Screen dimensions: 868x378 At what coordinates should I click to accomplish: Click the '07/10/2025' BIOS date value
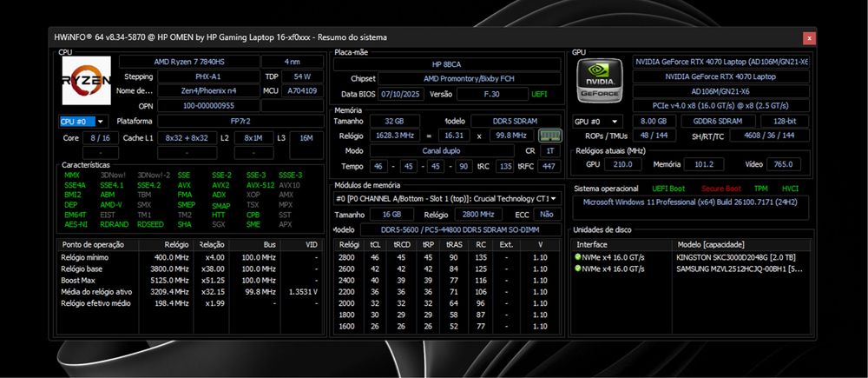point(401,94)
